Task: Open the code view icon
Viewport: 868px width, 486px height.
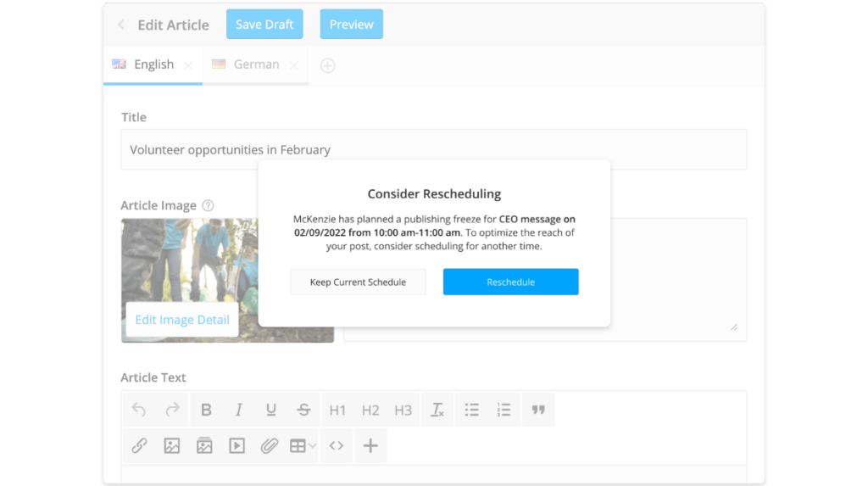Action: point(336,445)
